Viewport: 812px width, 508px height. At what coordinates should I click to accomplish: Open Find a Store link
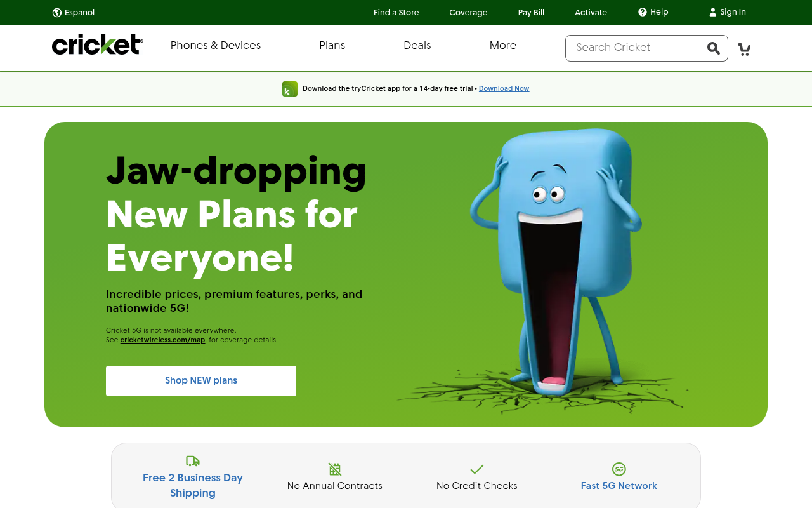point(396,13)
